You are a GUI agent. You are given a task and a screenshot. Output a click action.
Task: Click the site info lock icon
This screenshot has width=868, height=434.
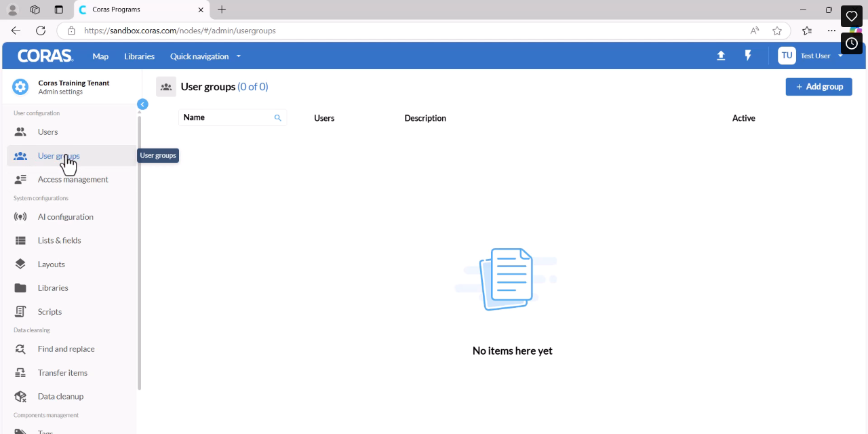tap(71, 31)
